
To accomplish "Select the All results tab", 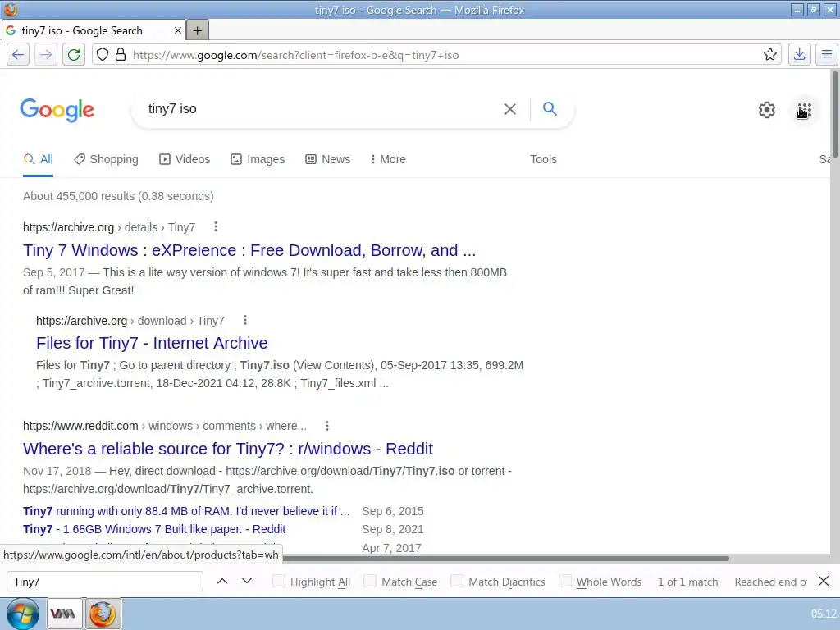I will (x=38, y=159).
